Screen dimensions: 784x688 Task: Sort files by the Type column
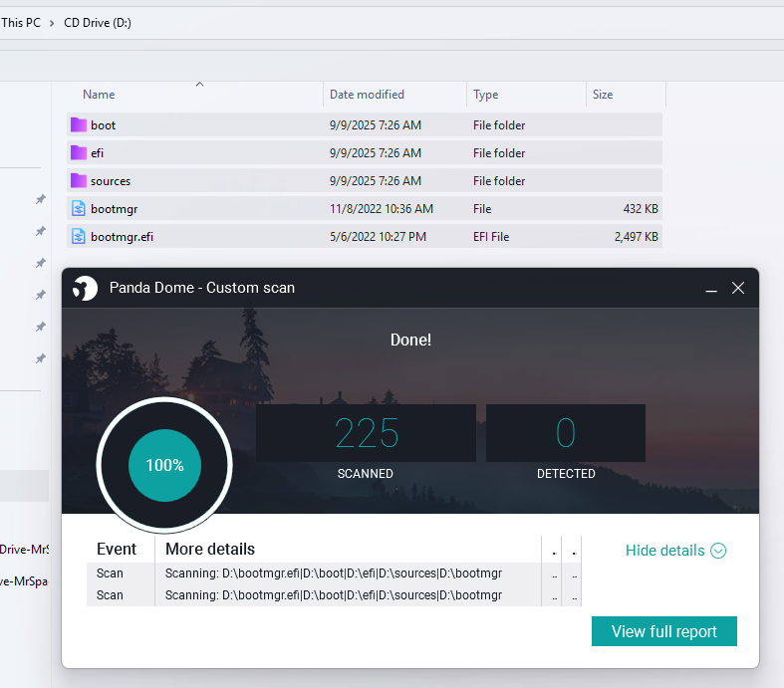point(485,95)
